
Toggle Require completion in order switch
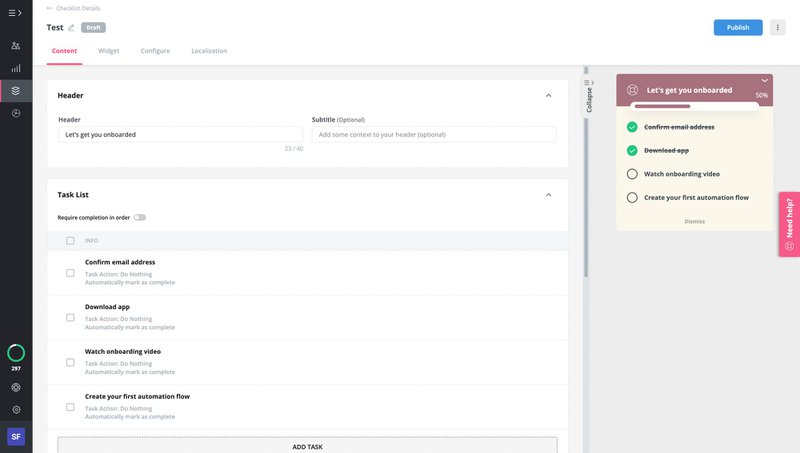[140, 217]
